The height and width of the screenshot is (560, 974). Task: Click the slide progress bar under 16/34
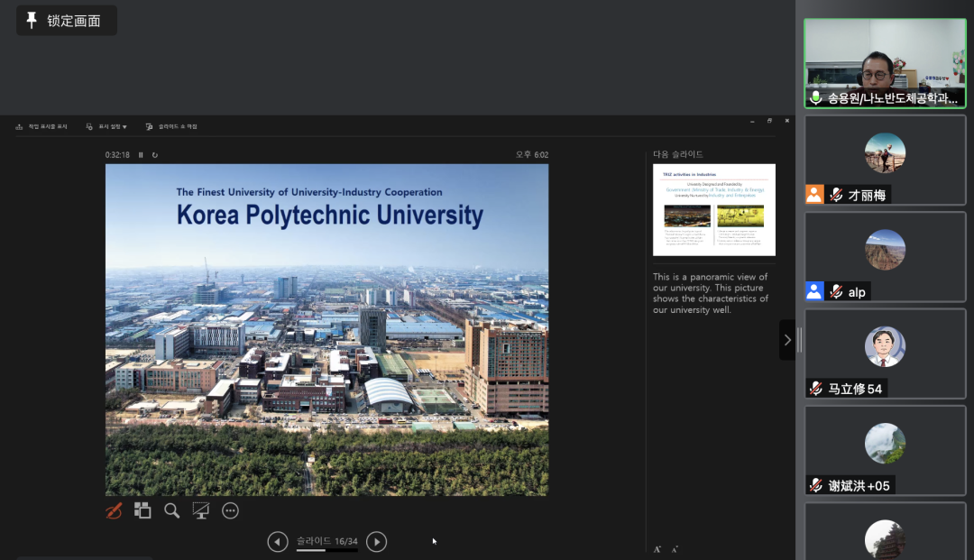pyautogui.click(x=326, y=550)
